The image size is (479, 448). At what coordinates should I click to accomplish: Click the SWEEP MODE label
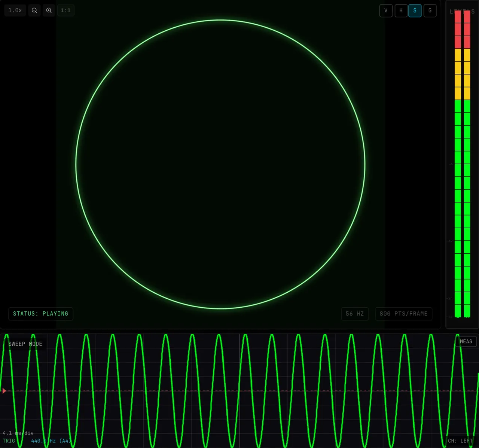click(25, 344)
